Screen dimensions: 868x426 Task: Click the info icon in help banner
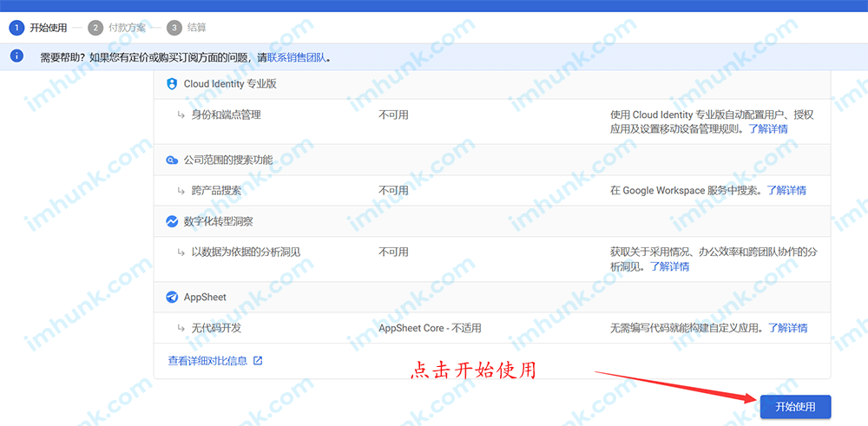click(x=17, y=56)
